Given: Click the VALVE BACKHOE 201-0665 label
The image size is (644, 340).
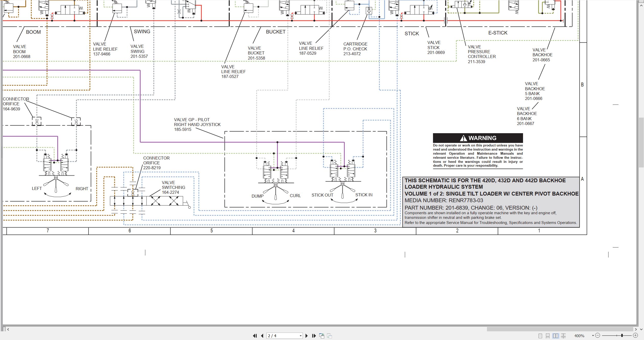Looking at the screenshot, I should pos(542,55).
